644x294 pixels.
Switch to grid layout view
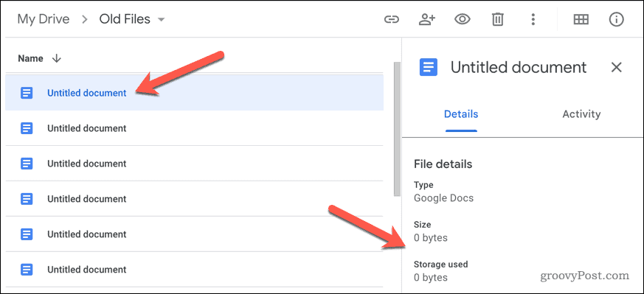click(x=581, y=19)
